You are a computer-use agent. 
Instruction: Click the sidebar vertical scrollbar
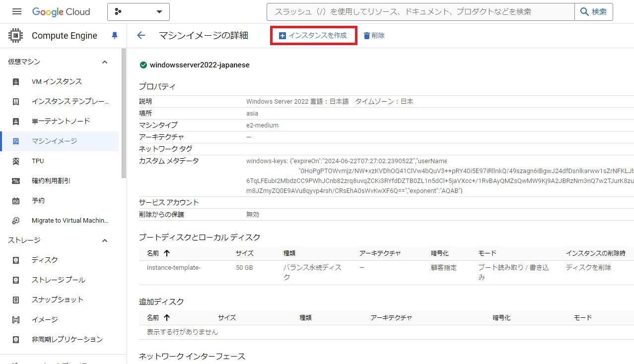tap(124, 113)
